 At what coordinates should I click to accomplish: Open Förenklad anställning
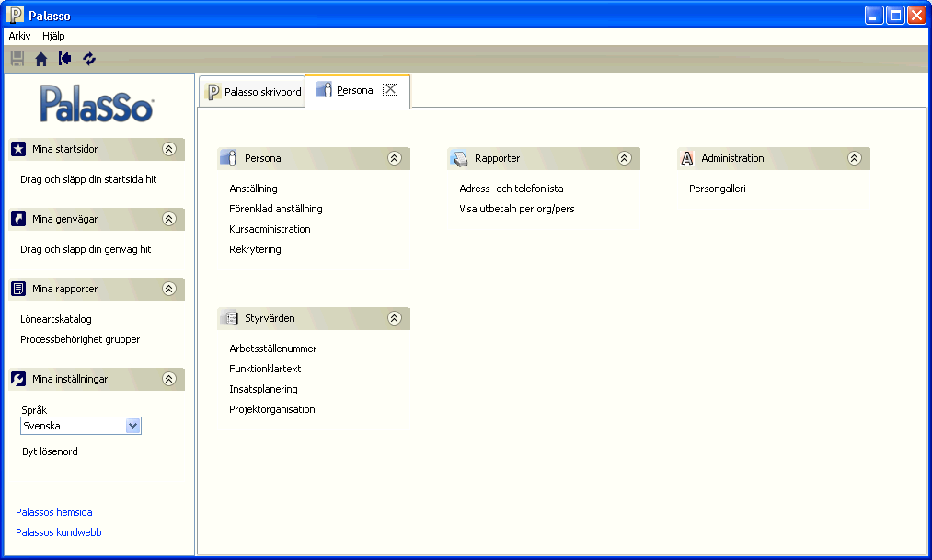click(x=276, y=209)
